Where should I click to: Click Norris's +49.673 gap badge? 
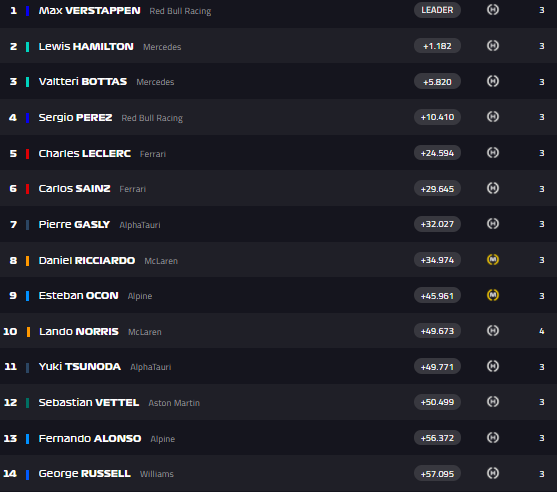click(437, 331)
